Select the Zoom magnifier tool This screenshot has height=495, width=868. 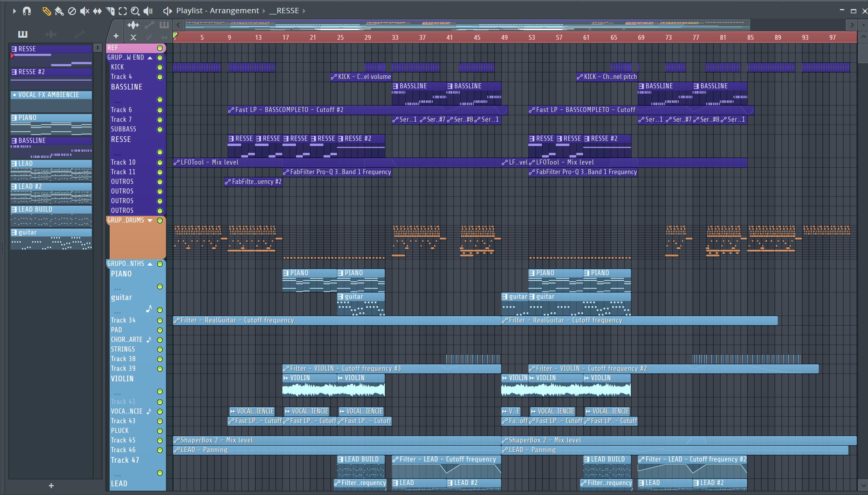point(135,11)
